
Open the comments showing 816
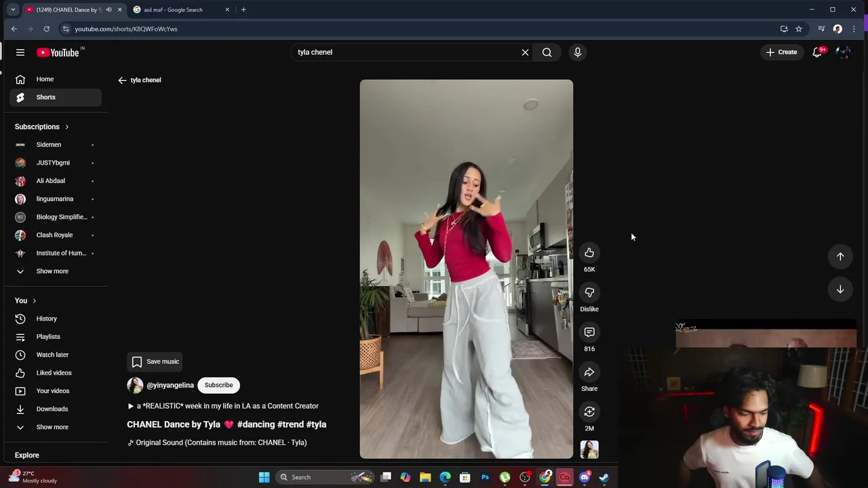click(589, 332)
